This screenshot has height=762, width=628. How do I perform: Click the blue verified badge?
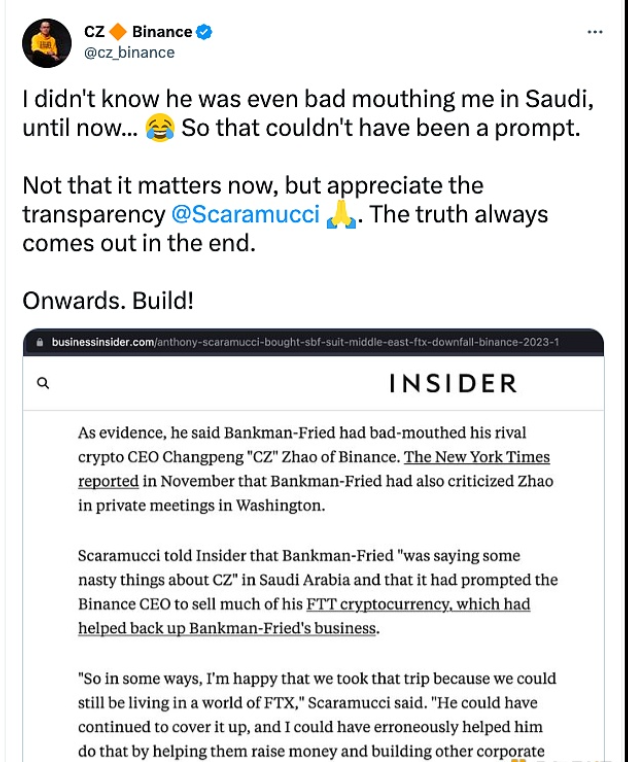[203, 32]
